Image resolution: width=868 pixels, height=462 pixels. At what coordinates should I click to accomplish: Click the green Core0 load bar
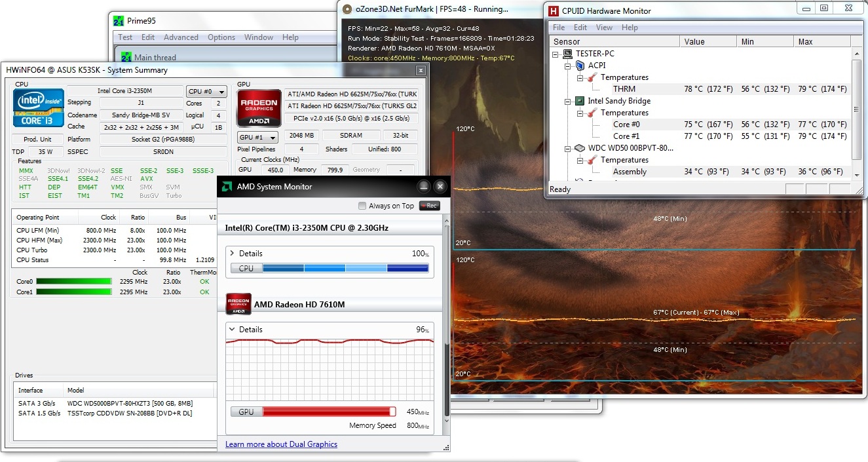tap(73, 282)
